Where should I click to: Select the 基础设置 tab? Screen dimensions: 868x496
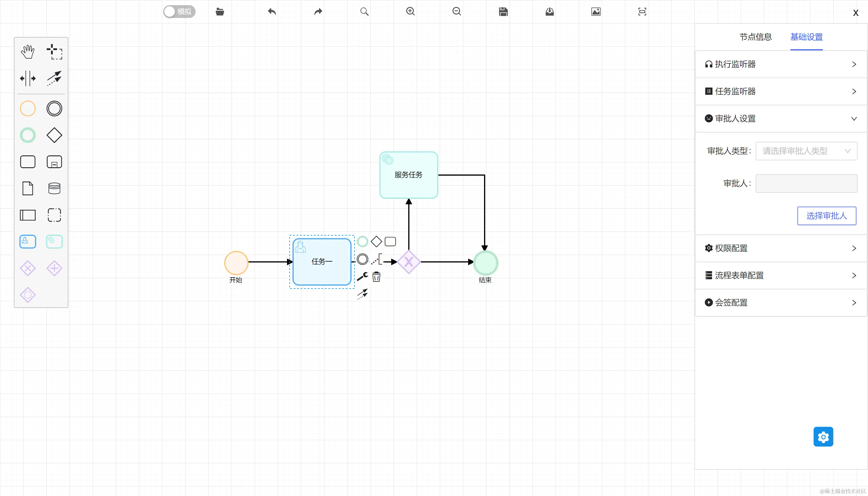[x=806, y=37]
